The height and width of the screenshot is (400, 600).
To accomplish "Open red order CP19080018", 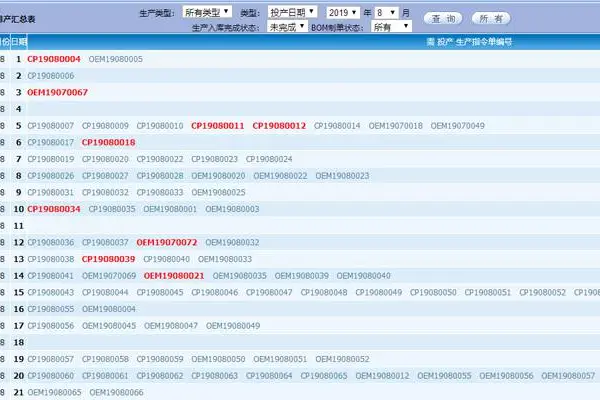I will (108, 142).
